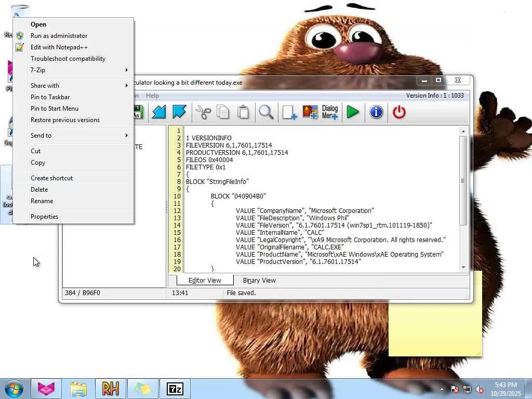Expand the Share with submenu
The height and width of the screenshot is (399, 532).
click(74, 86)
